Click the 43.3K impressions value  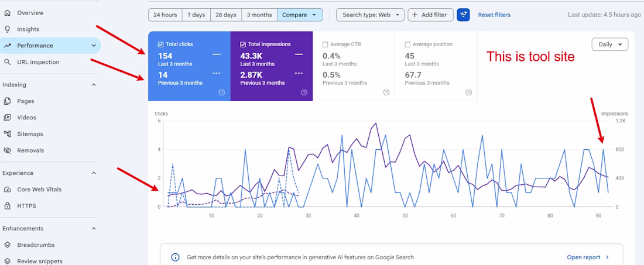(252, 56)
